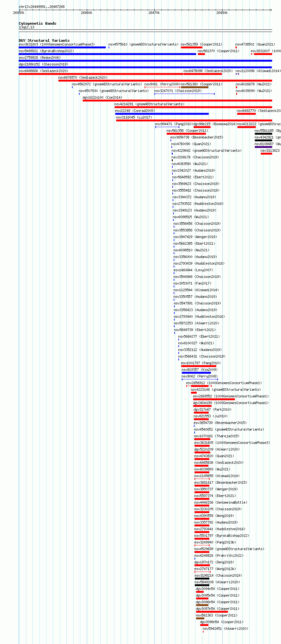Open nsv4738502 Quan2021 variant
This screenshot has width=281, height=644.
tap(255, 44)
